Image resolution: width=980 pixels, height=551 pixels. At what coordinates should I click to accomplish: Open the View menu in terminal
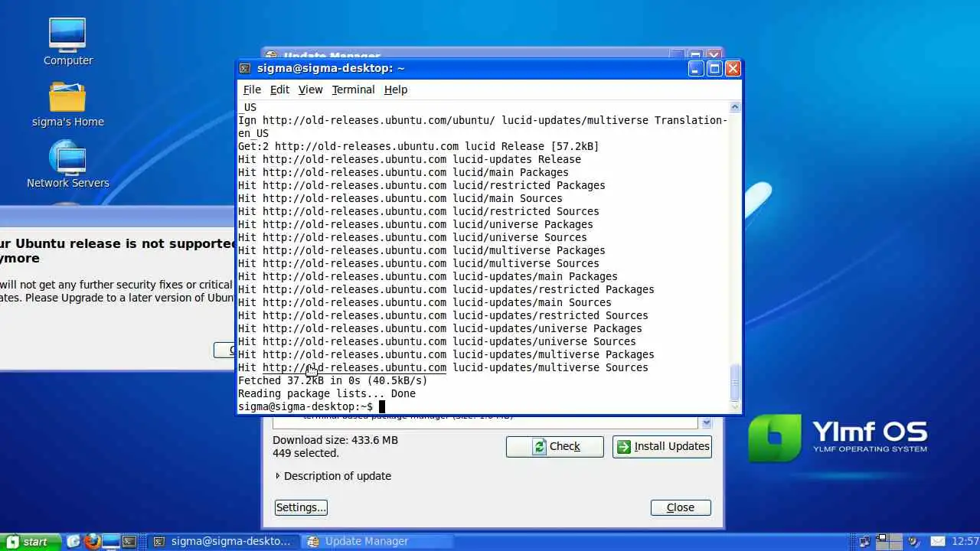(x=310, y=90)
